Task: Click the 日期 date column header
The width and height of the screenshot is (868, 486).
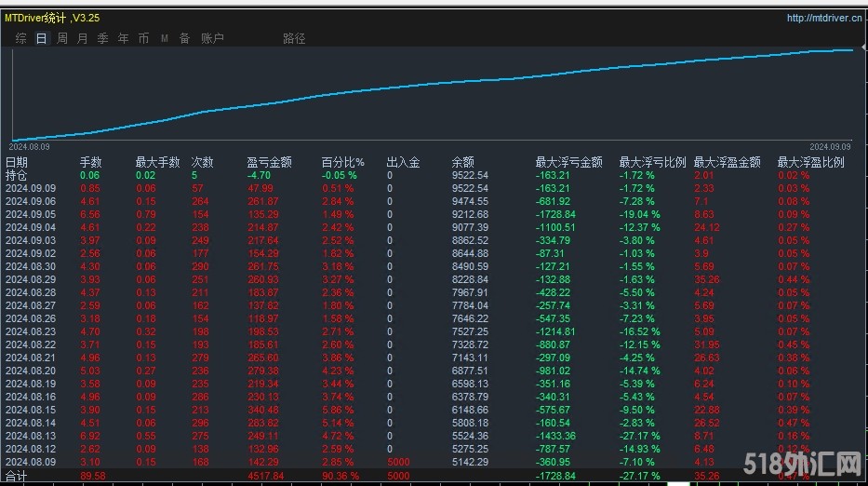Action: (17, 162)
